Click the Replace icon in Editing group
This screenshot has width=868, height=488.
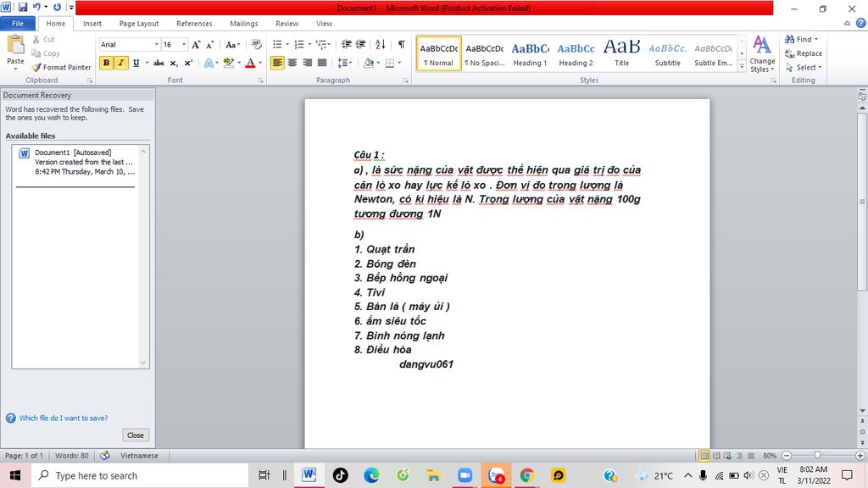pyautogui.click(x=790, y=53)
